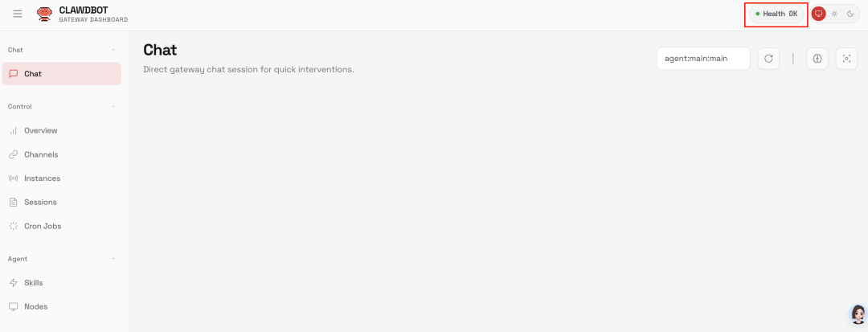Open the assistant avatar bubble
This screenshot has width=868, height=332.
click(858, 314)
